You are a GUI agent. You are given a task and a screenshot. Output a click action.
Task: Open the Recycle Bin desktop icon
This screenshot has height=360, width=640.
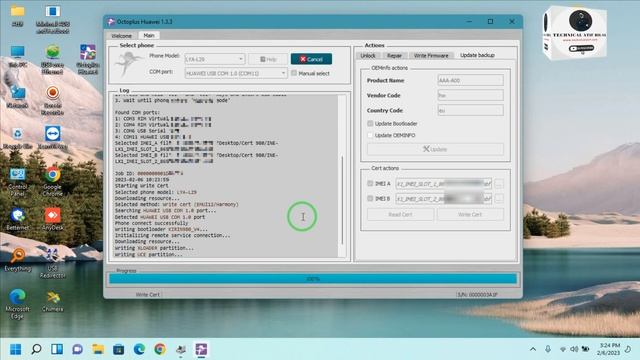pos(18,138)
